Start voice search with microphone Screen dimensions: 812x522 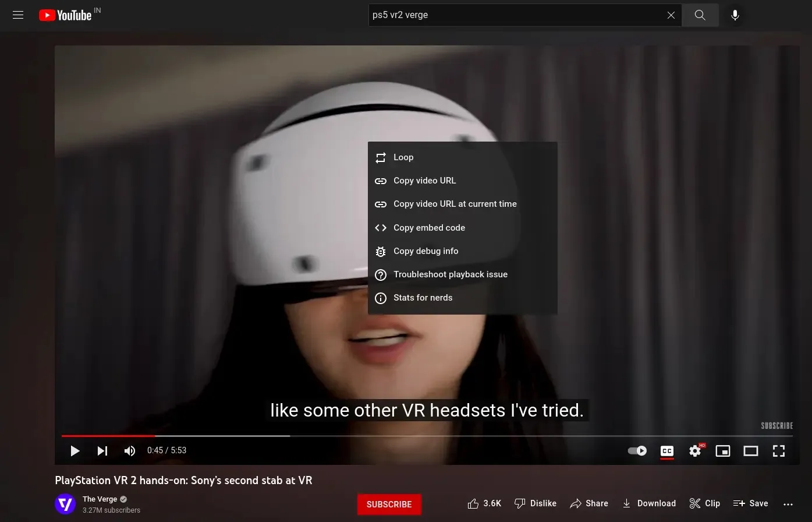click(x=735, y=15)
